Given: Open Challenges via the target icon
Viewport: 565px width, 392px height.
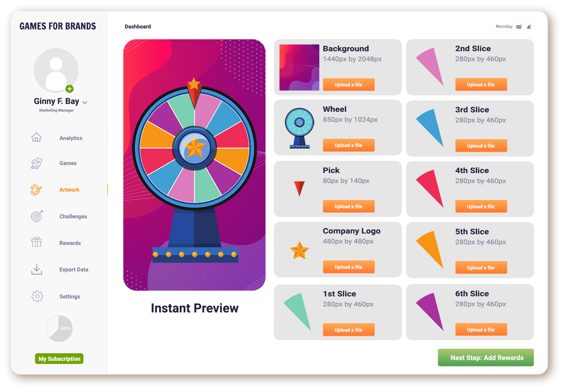Looking at the screenshot, I should [x=37, y=216].
